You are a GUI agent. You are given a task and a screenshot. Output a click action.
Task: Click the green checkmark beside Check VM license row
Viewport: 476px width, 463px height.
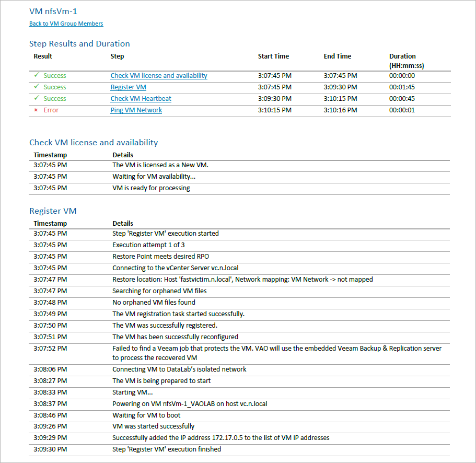coord(37,75)
